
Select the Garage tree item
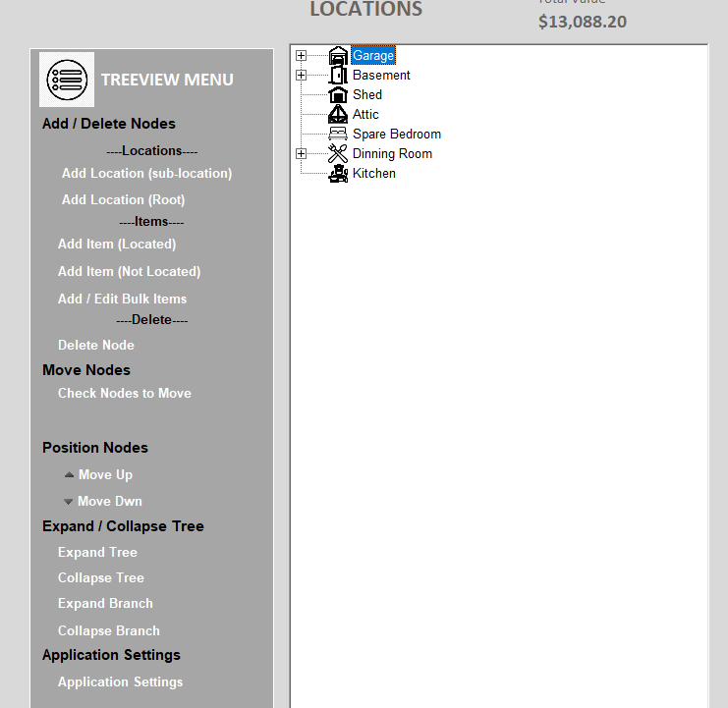tap(373, 56)
